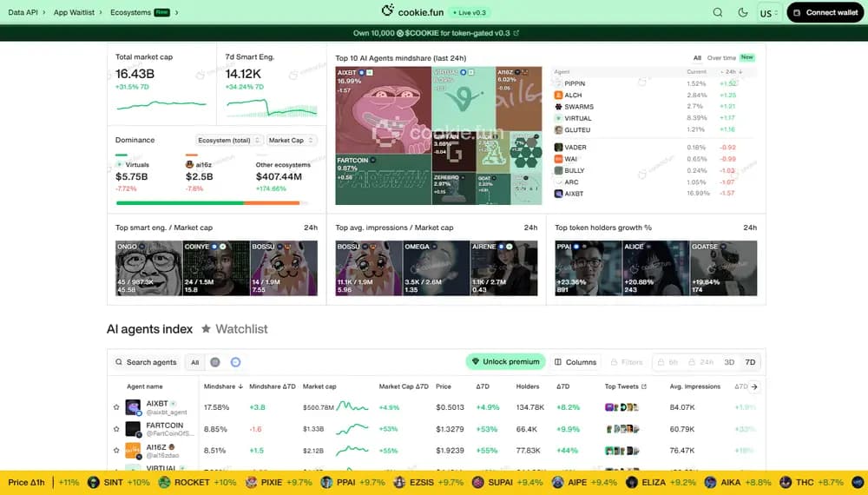Toggle dark mode with the moon icon
This screenshot has width=868, height=495.
coord(742,13)
